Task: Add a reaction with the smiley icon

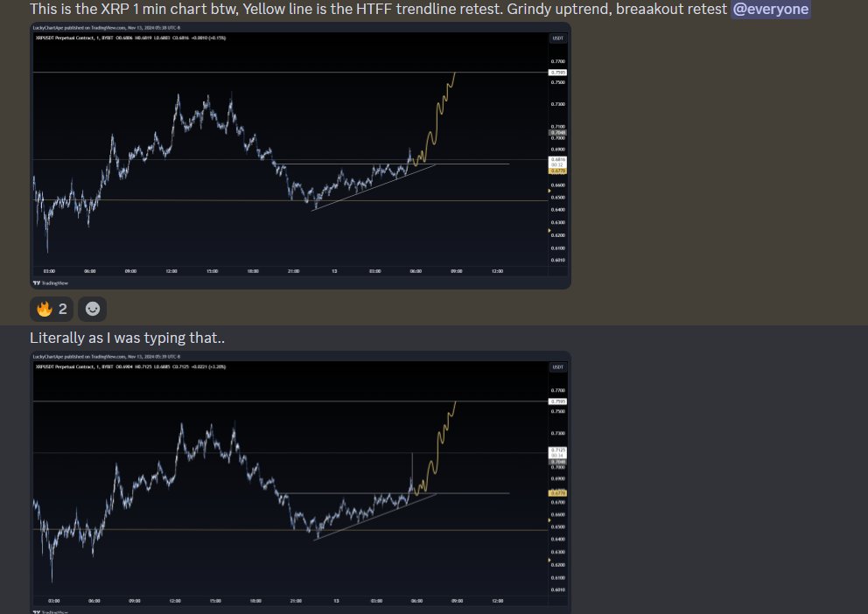Action: [x=93, y=309]
